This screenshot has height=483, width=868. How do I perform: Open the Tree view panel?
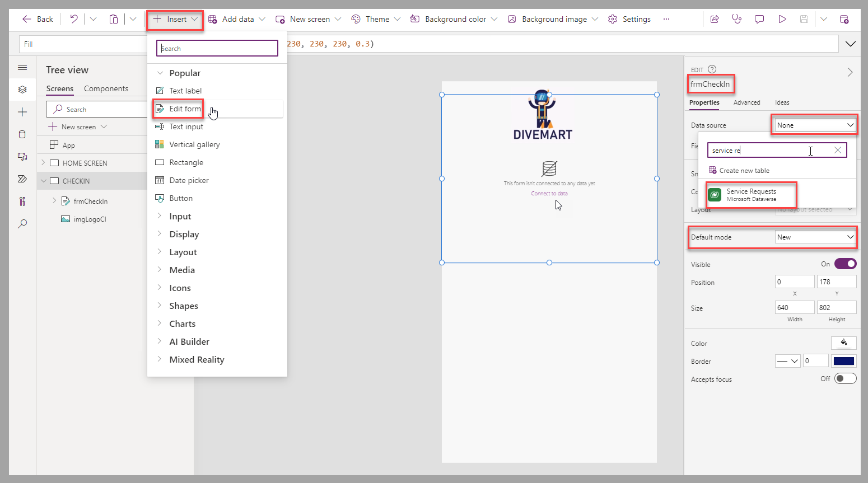pyautogui.click(x=22, y=90)
